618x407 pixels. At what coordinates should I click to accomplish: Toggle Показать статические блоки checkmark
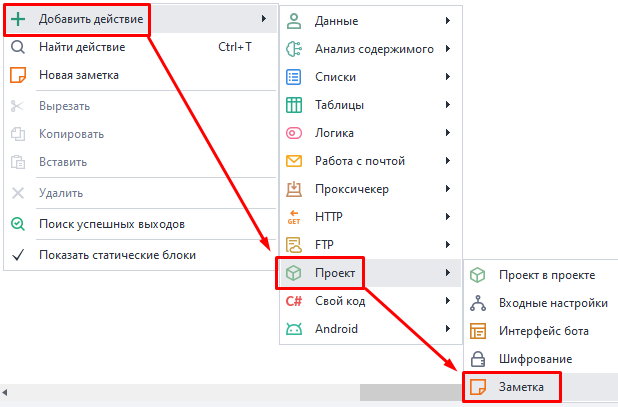click(x=18, y=255)
